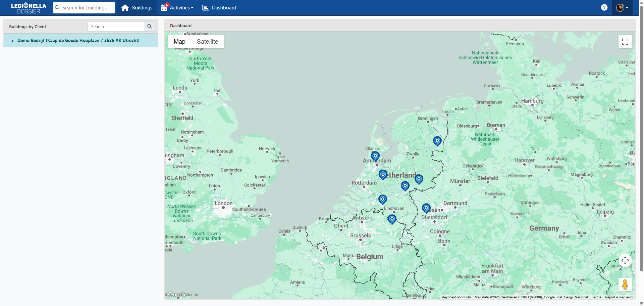Viewport: 644px width, 306px height.
Task: Toggle fullscreen map view
Action: click(625, 42)
